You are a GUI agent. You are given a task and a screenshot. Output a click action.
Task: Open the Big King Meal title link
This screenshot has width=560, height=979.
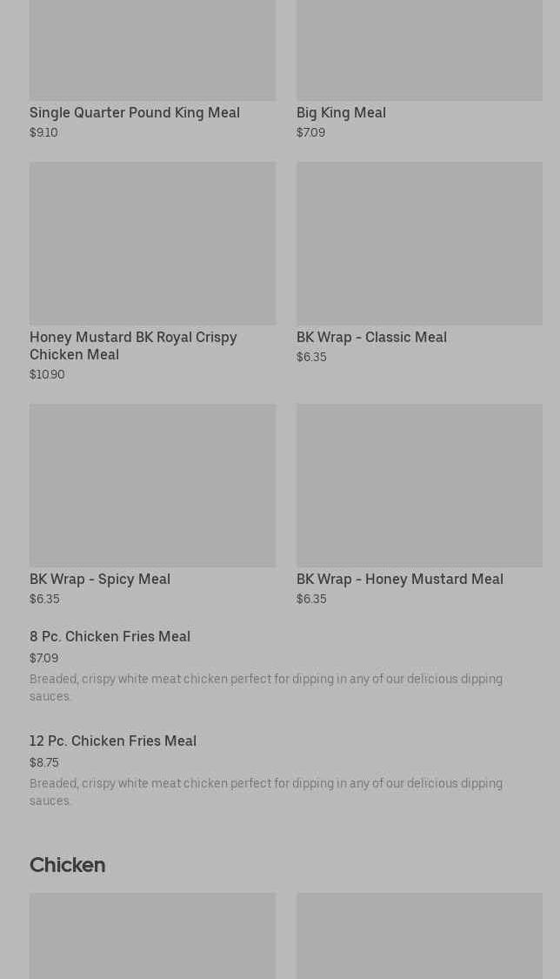pyautogui.click(x=341, y=113)
